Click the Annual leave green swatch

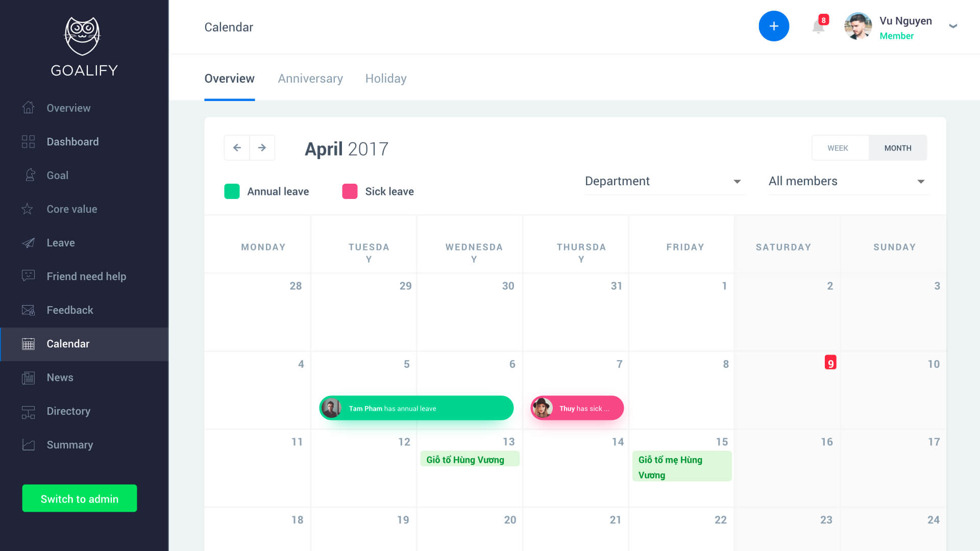click(232, 191)
